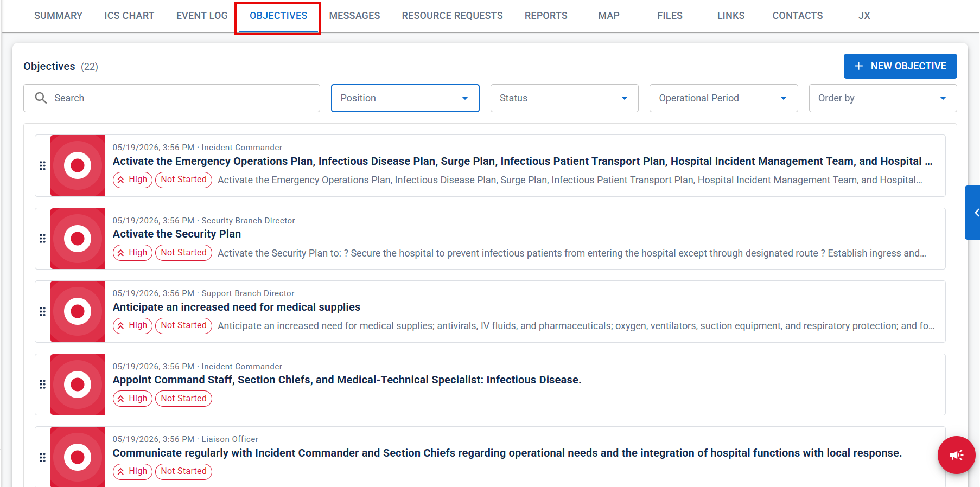The height and width of the screenshot is (487, 980).
Task: Click the red megaphone announcement button
Action: (957, 455)
